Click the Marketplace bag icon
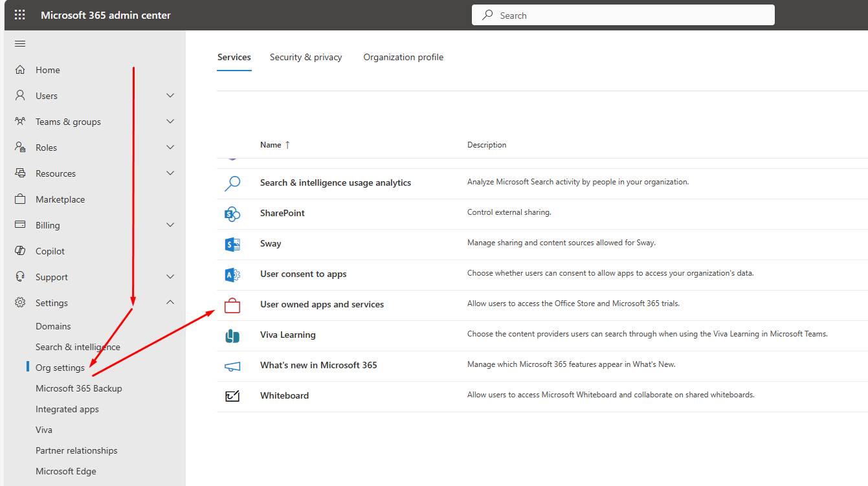The height and width of the screenshot is (486, 868). pyautogui.click(x=20, y=199)
